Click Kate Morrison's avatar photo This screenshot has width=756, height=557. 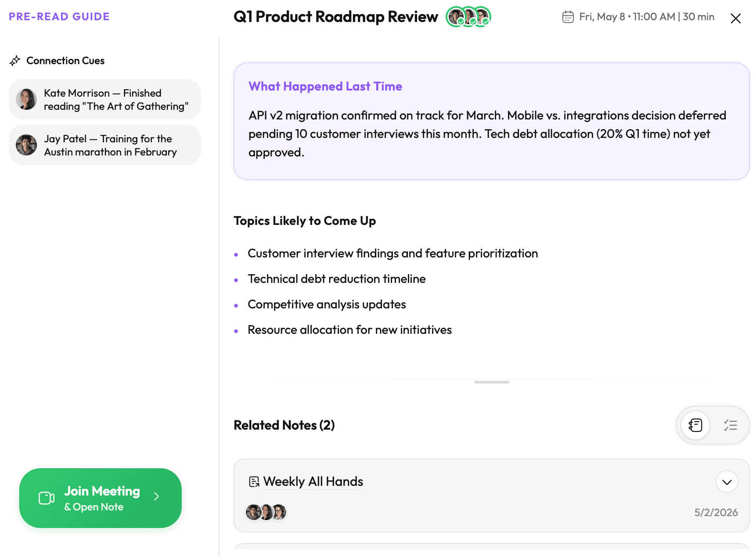[x=26, y=99]
